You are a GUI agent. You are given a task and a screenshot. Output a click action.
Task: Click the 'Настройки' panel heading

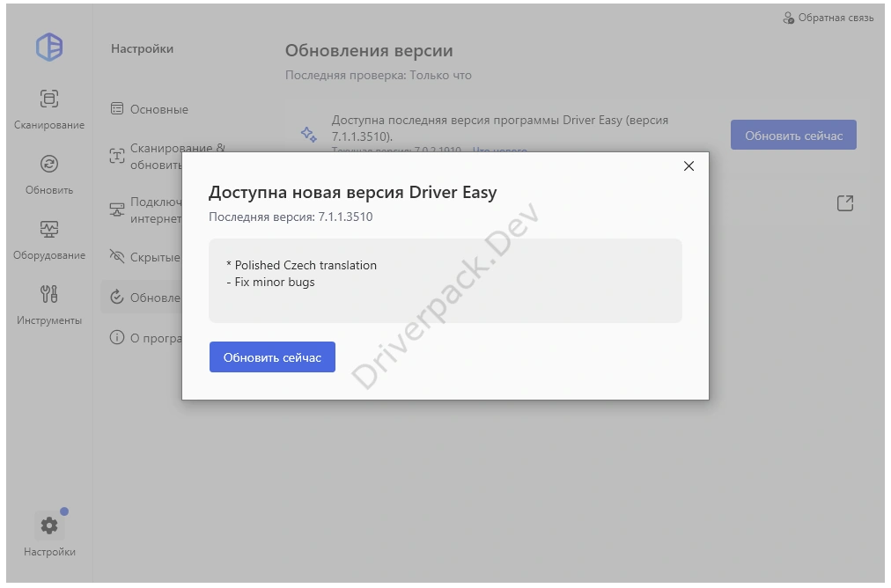pyautogui.click(x=142, y=49)
